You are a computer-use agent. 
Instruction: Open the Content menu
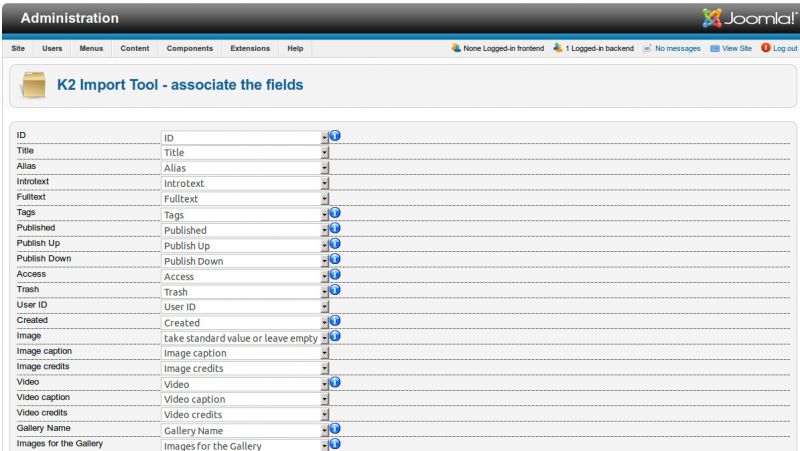[135, 48]
